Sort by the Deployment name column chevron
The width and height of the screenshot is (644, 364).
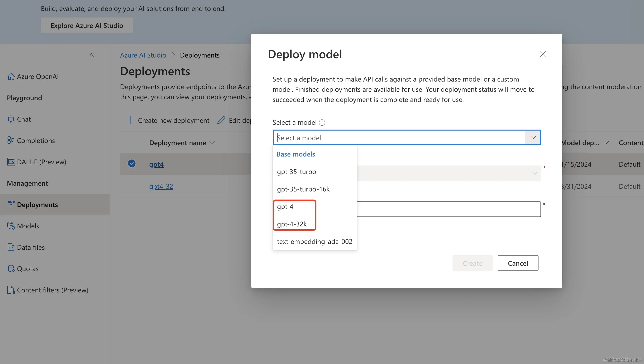(212, 142)
